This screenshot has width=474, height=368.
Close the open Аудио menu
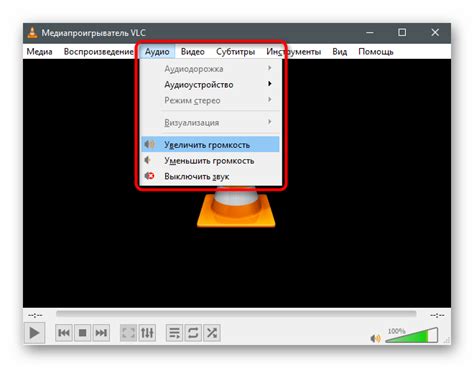[x=157, y=52]
